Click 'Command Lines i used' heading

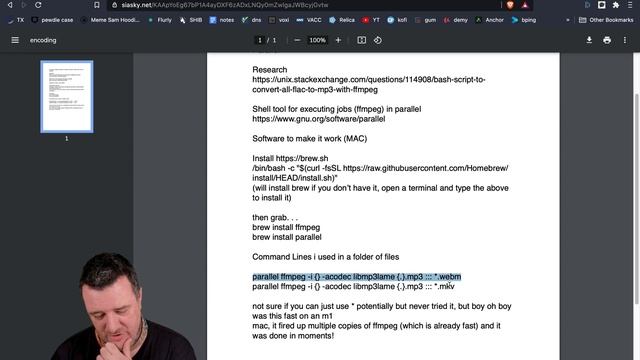coord(325,257)
